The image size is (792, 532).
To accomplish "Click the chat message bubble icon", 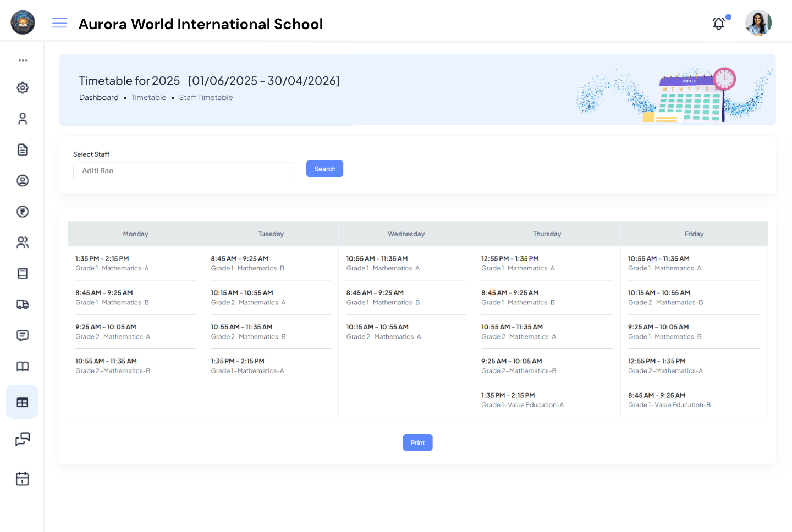I will tap(22, 335).
